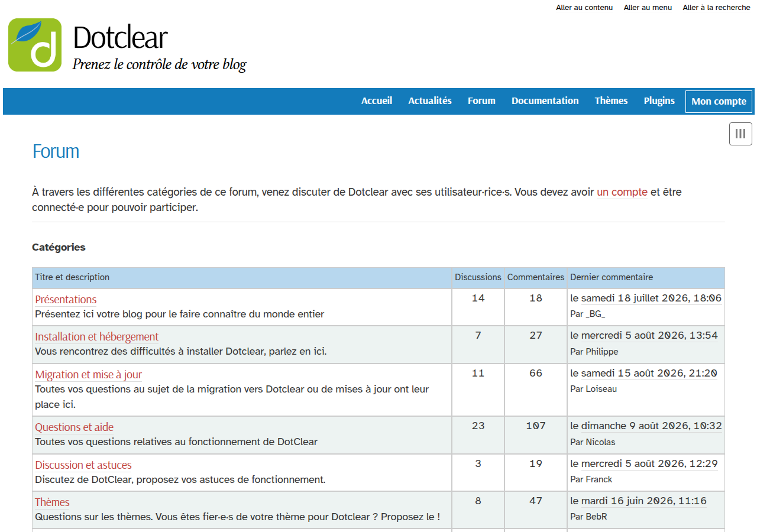Viewport: 757px width, 532px height.
Task: Click the comment count 107
Action: point(536,426)
